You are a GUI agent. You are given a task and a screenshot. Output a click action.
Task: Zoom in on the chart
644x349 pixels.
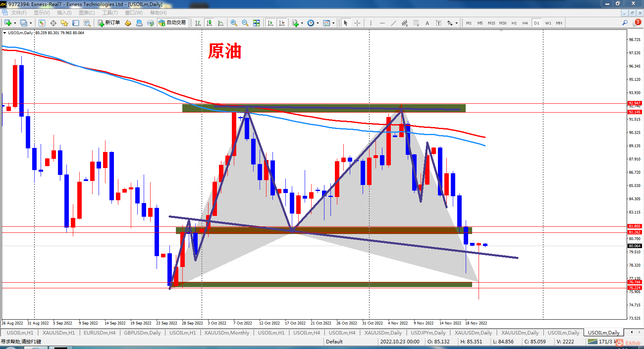[x=234, y=23]
